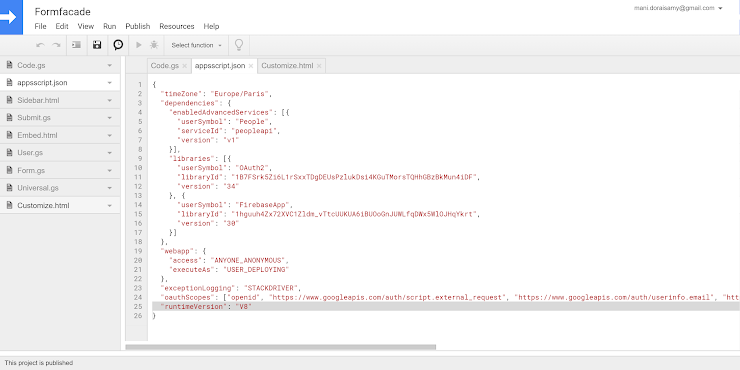The height and width of the screenshot is (370, 740).
Task: Open the File menu
Action: (40, 26)
